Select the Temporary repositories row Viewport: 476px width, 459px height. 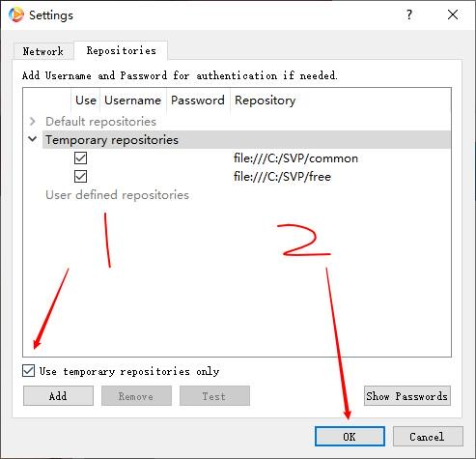tap(246, 140)
